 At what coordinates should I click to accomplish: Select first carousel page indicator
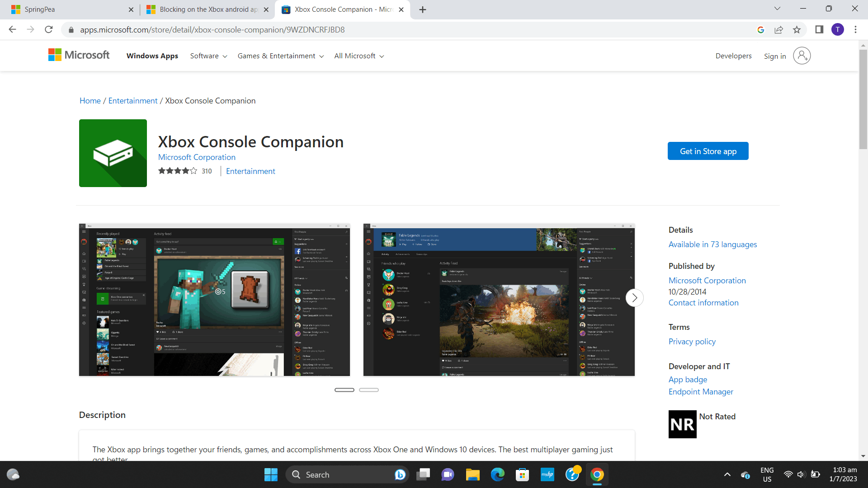(x=344, y=390)
